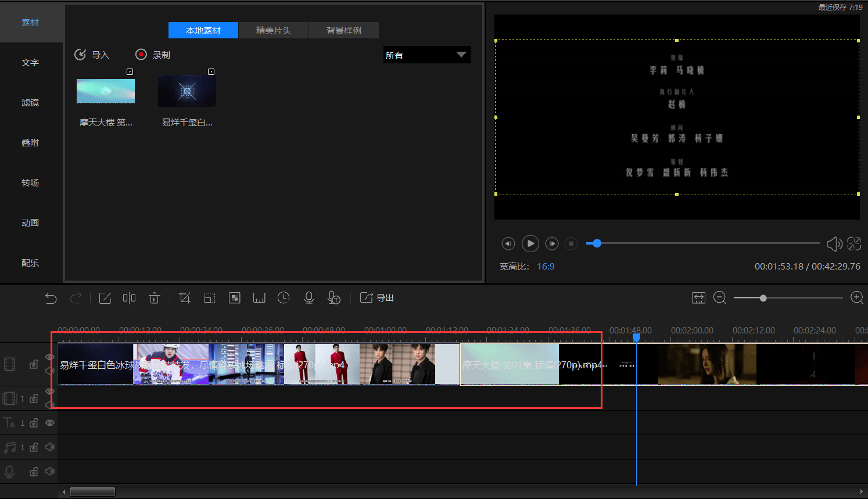Open the clip duration clock tool
868x499 pixels.
click(284, 298)
